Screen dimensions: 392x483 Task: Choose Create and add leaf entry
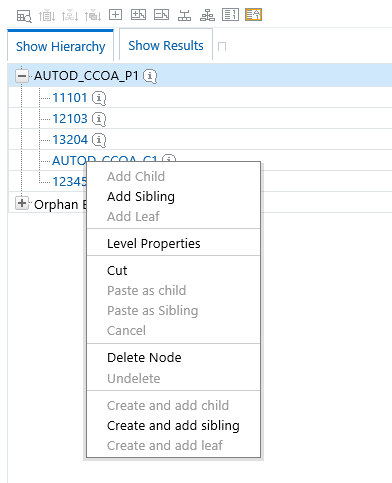pos(165,445)
